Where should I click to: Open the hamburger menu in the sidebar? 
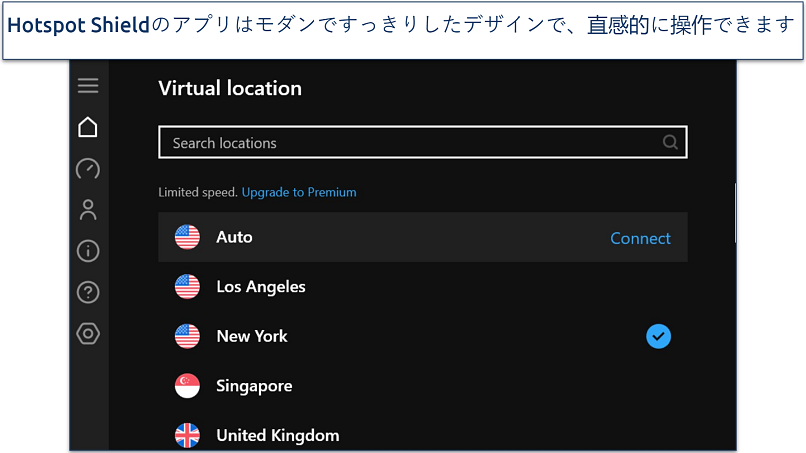click(x=88, y=86)
